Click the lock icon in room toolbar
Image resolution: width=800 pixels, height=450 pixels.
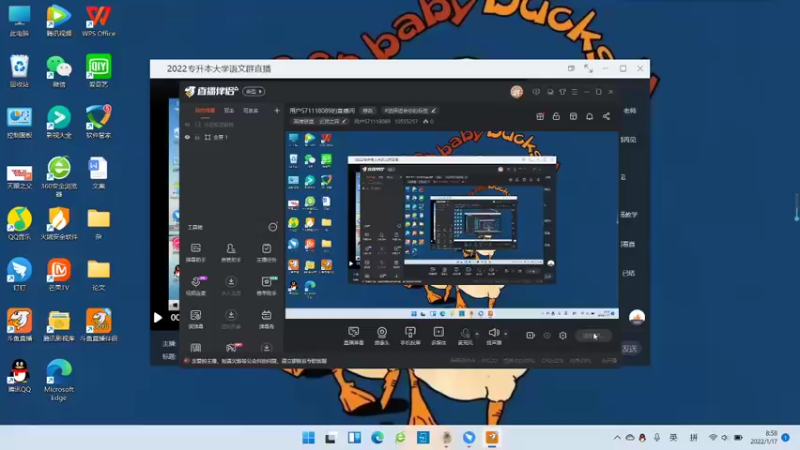point(556,116)
